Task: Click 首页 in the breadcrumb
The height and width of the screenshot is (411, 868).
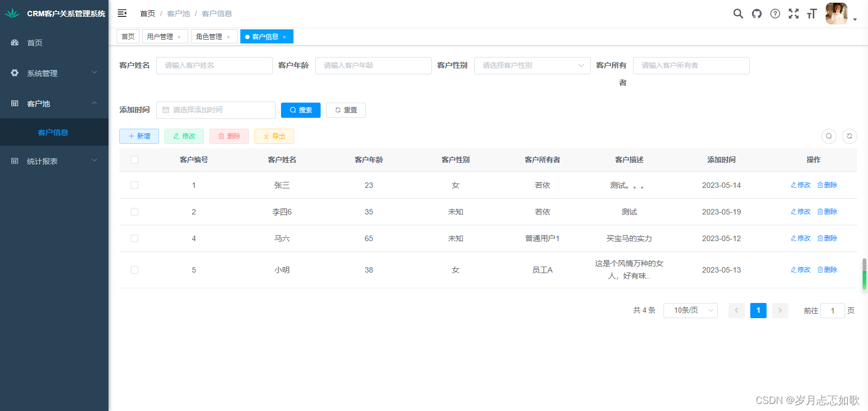Action: [147, 14]
